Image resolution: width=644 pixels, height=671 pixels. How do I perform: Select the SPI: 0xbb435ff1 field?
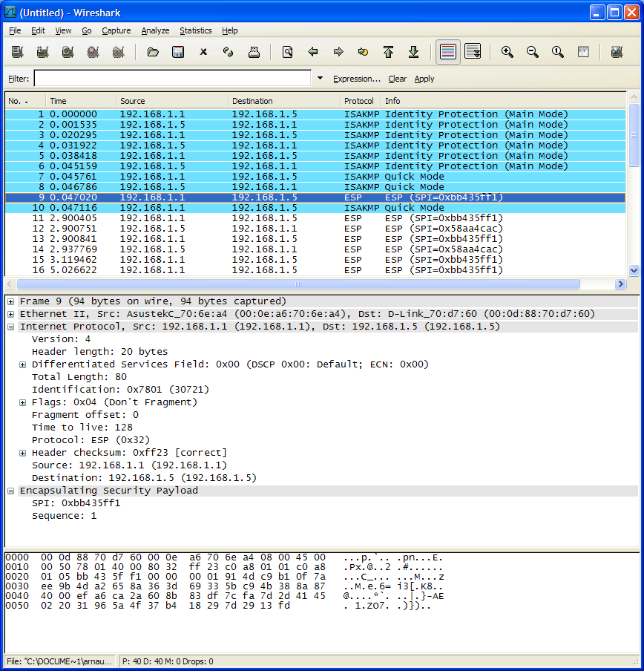point(76,503)
